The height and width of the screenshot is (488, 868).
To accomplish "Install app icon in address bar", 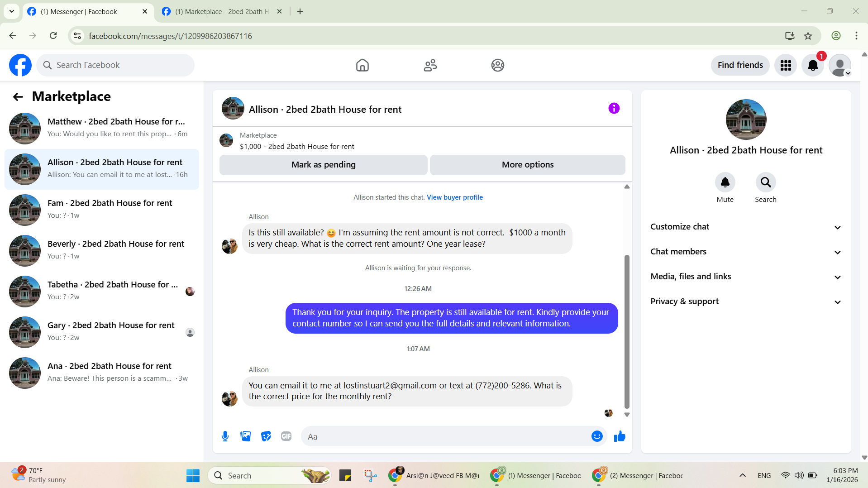I will click(790, 36).
